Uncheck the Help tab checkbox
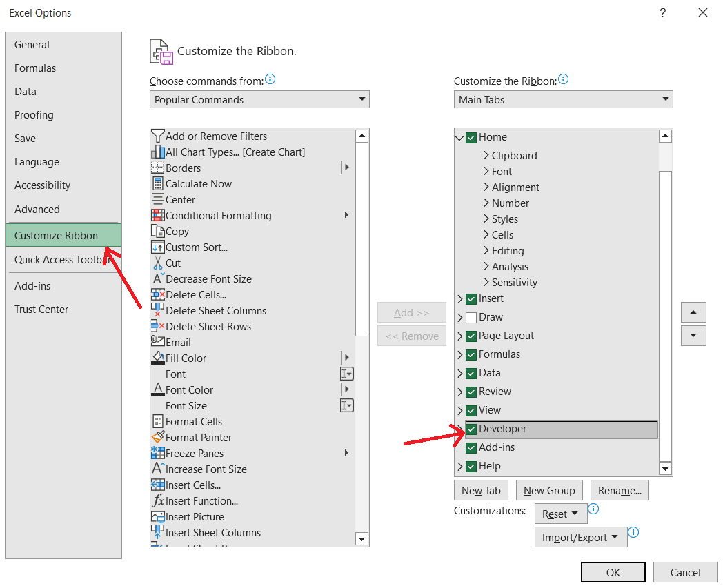 coord(471,467)
